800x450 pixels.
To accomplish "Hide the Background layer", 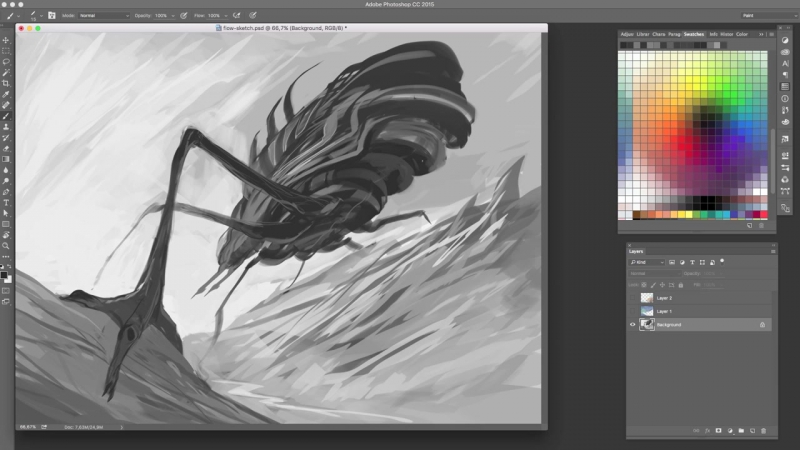I will (x=633, y=325).
